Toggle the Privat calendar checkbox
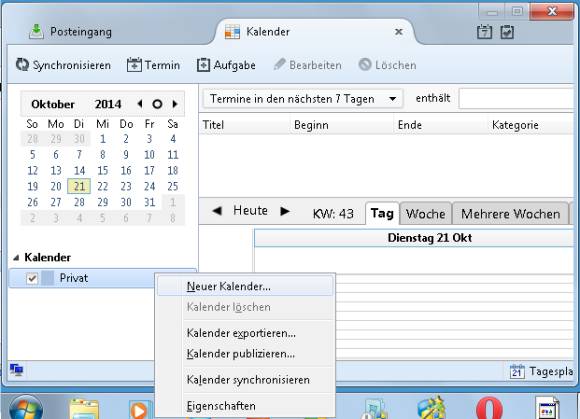Screen dimensions: 580x419 pos(32,278)
